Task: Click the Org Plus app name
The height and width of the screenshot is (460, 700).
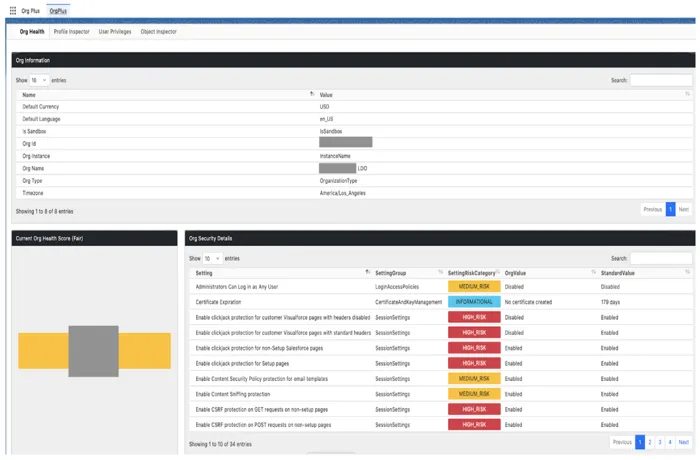Action: [x=30, y=11]
